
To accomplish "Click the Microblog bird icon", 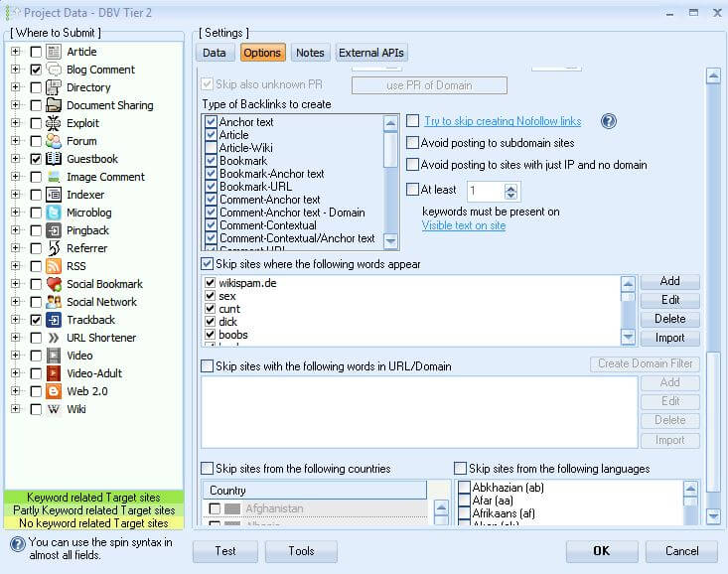I will click(54, 213).
